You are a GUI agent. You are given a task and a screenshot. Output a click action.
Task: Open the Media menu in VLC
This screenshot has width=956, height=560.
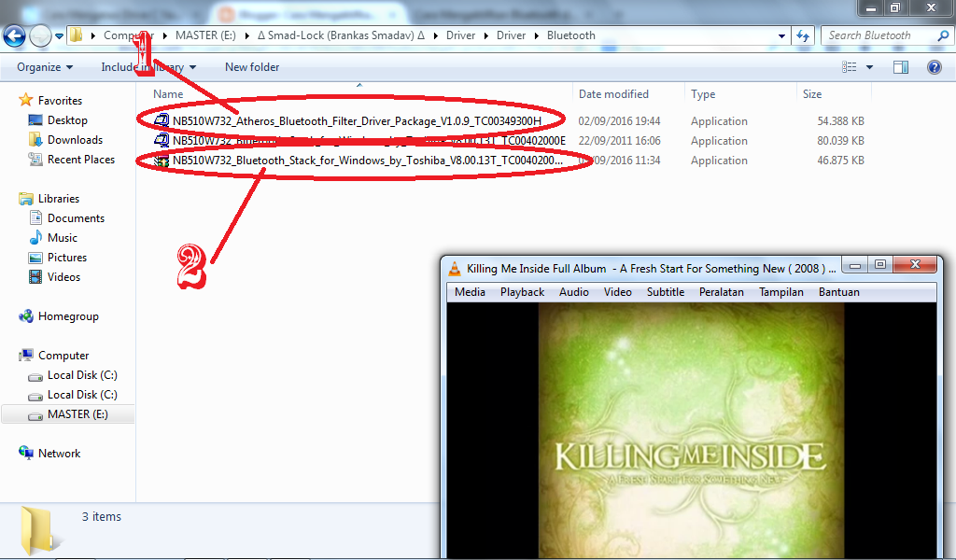(x=471, y=292)
